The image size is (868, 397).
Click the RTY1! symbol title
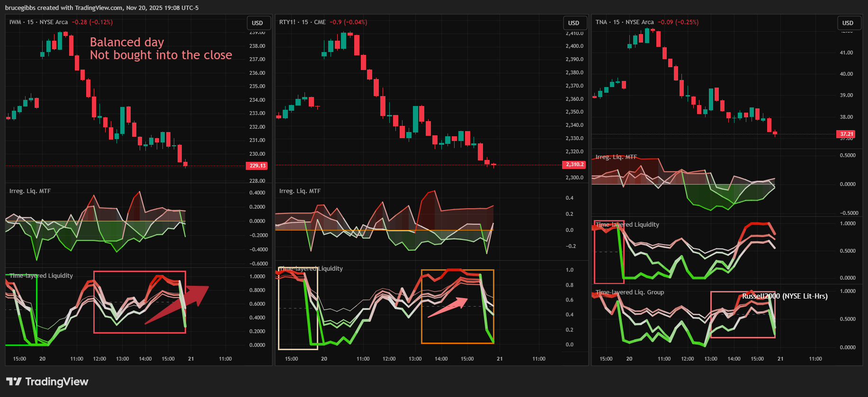click(287, 22)
